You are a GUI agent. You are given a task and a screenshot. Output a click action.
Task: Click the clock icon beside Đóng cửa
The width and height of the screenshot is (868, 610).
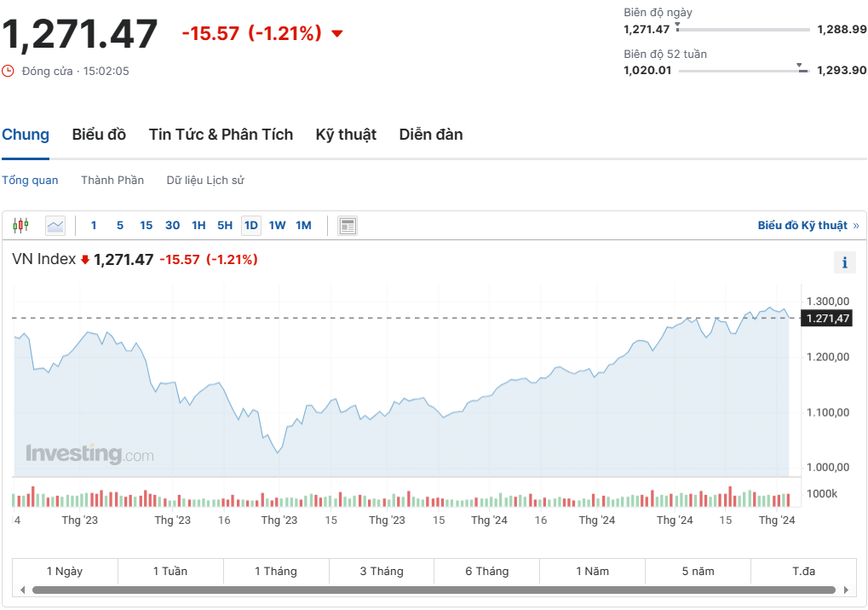[x=8, y=72]
